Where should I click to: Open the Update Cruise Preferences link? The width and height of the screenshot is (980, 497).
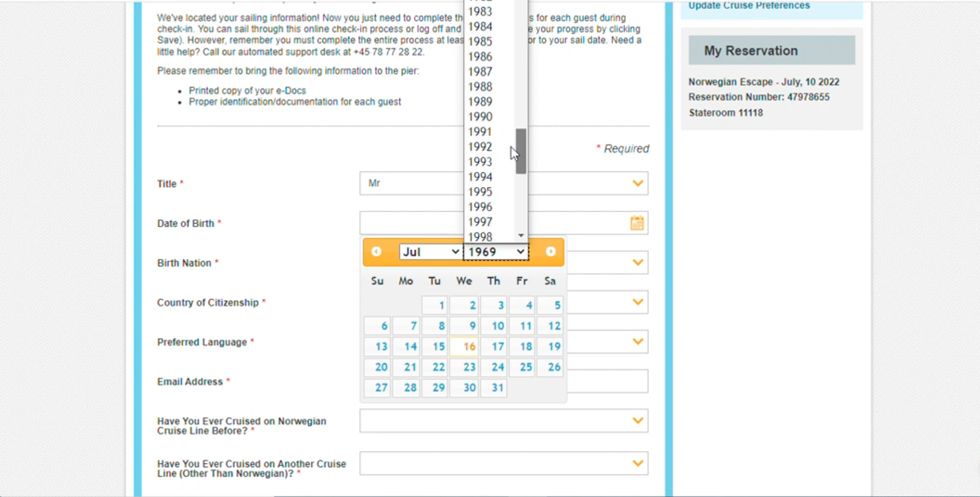point(749,5)
